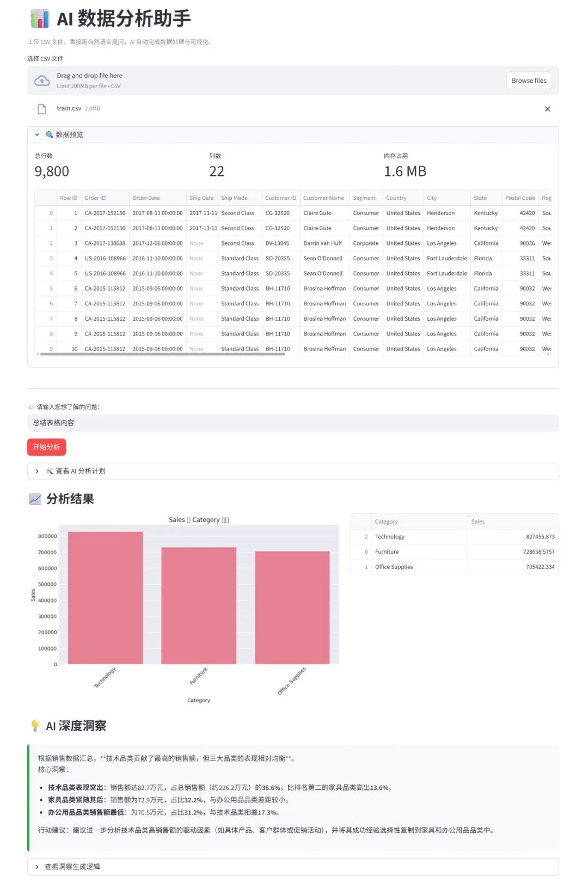Image resolution: width=588 pixels, height=895 pixels.
Task: Expand the 查看洞察生成逻辑 section
Action: point(293,867)
